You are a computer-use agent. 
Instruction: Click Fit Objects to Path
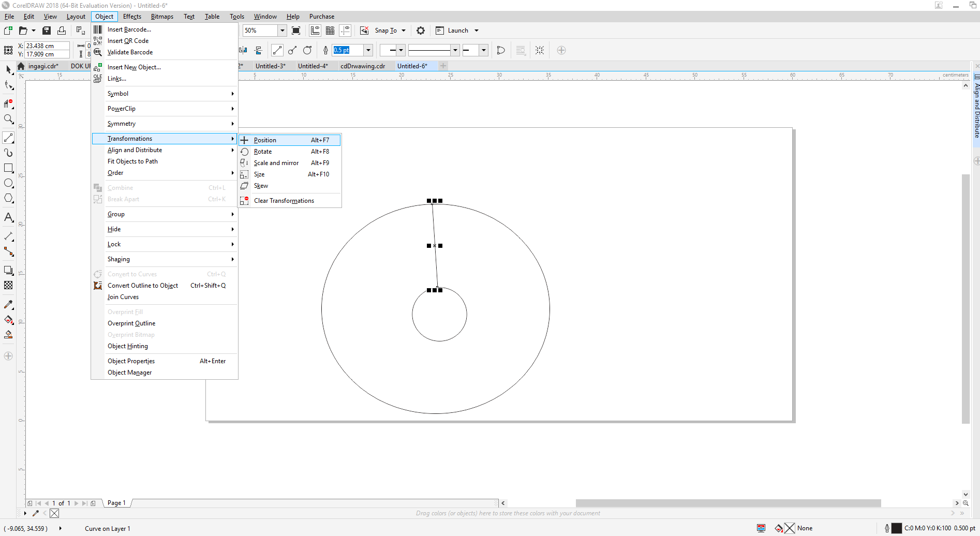[165, 161]
